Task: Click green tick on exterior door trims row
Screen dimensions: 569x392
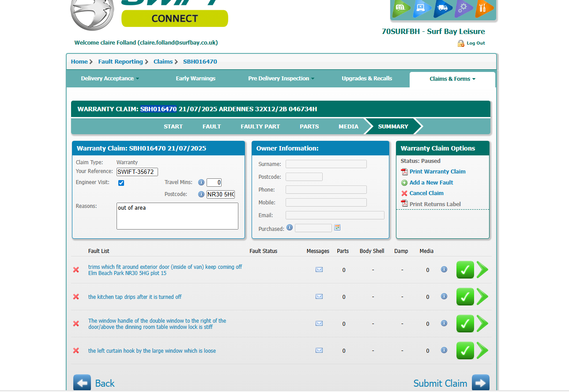Action: tap(465, 270)
